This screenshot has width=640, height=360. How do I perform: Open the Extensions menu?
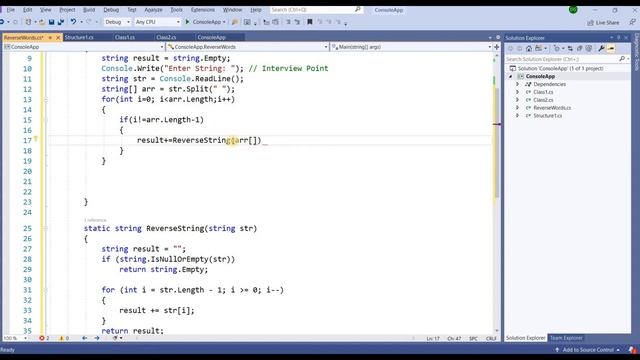(202, 10)
